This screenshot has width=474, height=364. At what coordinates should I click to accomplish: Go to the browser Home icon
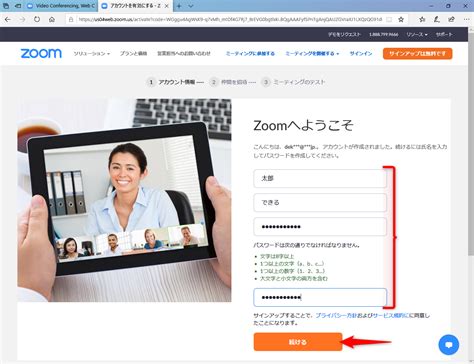click(52, 19)
